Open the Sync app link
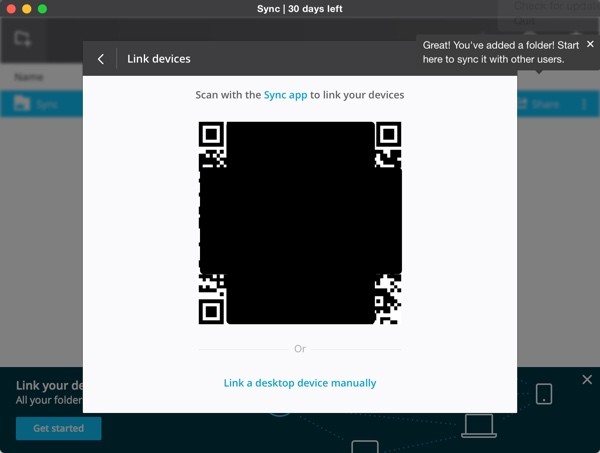This screenshot has height=453, width=600. tap(285, 95)
